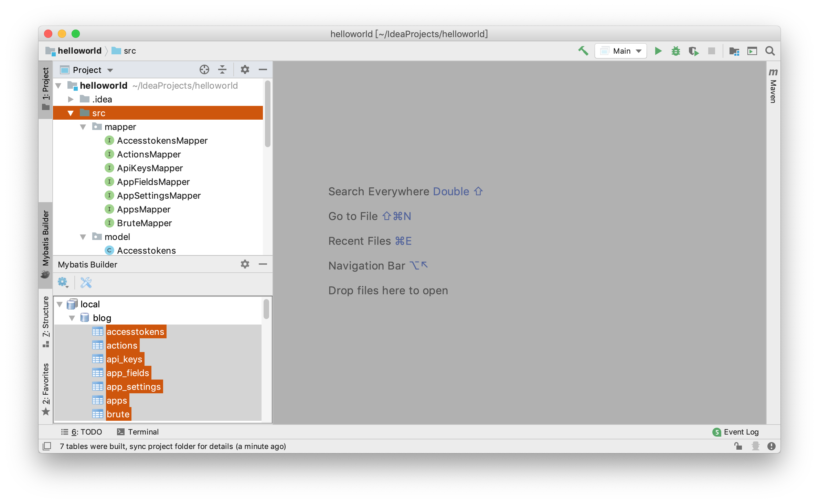Collapse all in Project panel

coord(222,70)
